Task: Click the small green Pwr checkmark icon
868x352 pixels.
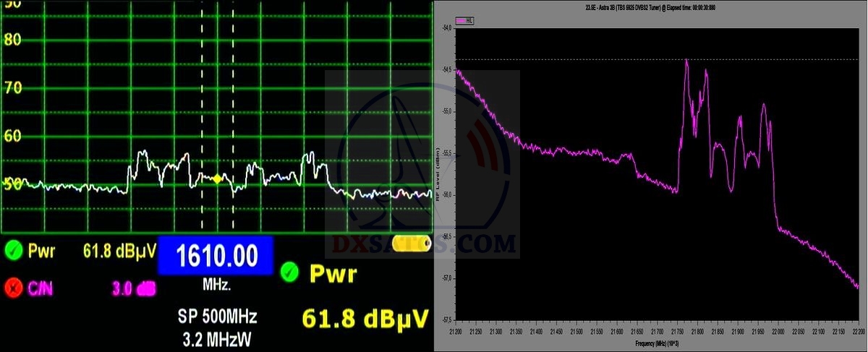Action: click(14, 252)
